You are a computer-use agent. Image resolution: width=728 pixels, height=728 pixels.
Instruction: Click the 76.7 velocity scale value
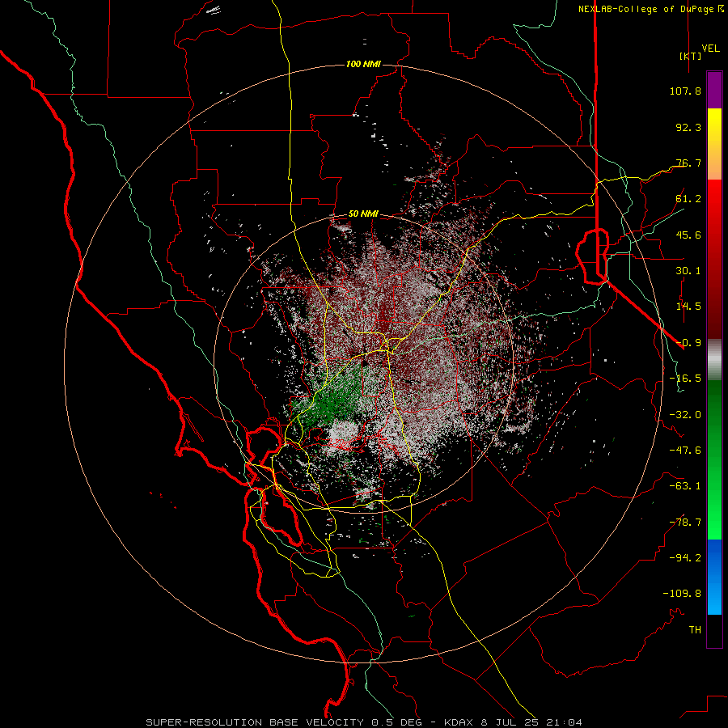pyautogui.click(x=688, y=163)
